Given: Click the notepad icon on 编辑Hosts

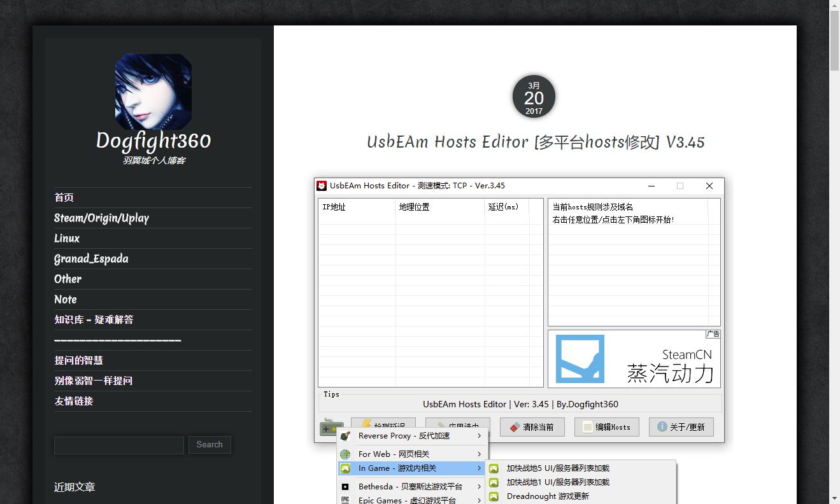Looking at the screenshot, I should click(x=587, y=427).
